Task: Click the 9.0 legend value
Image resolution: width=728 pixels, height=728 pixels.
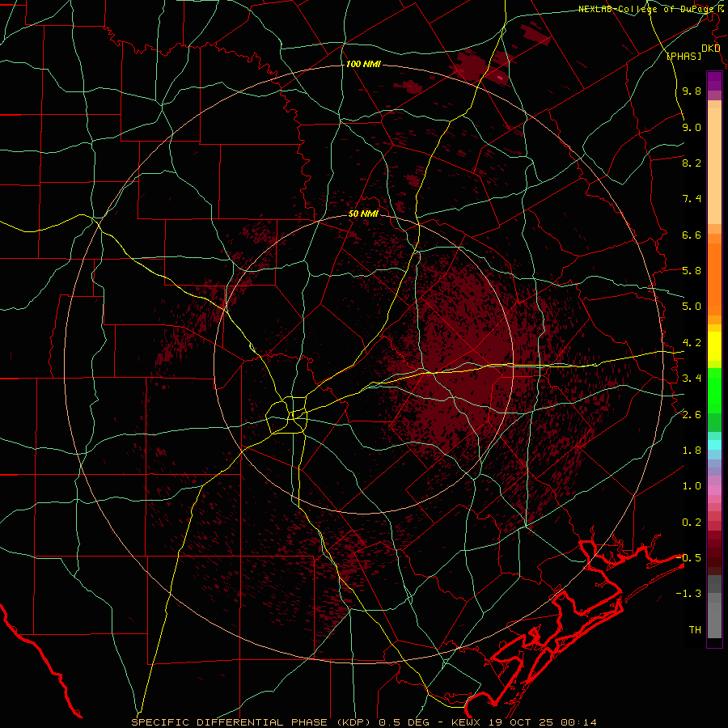Action: coord(692,127)
